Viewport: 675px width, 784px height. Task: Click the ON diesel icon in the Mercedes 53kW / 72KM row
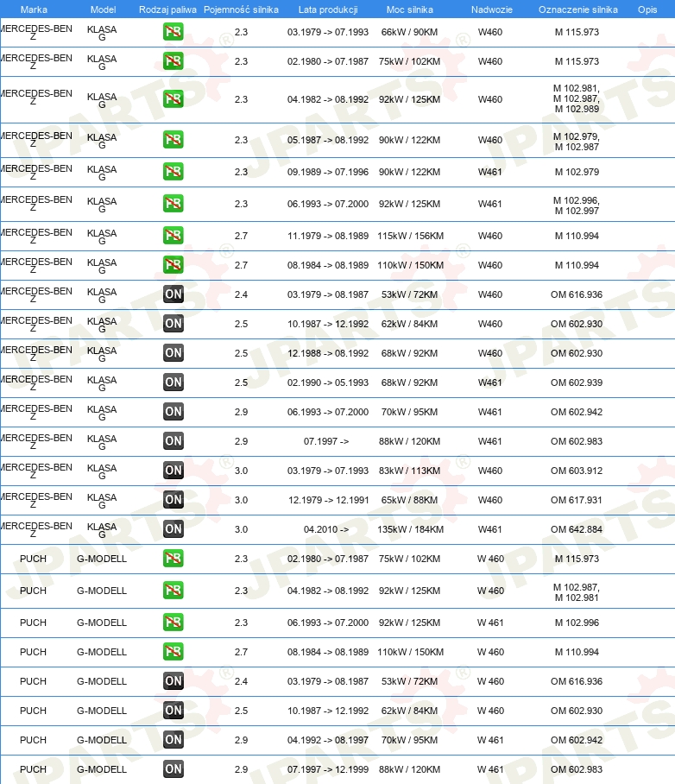(x=173, y=294)
